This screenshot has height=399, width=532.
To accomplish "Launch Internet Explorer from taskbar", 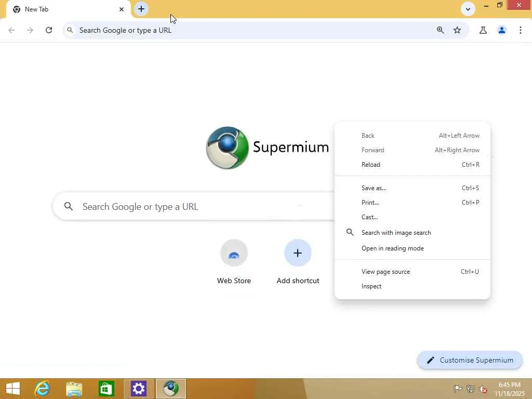I will pos(43,389).
